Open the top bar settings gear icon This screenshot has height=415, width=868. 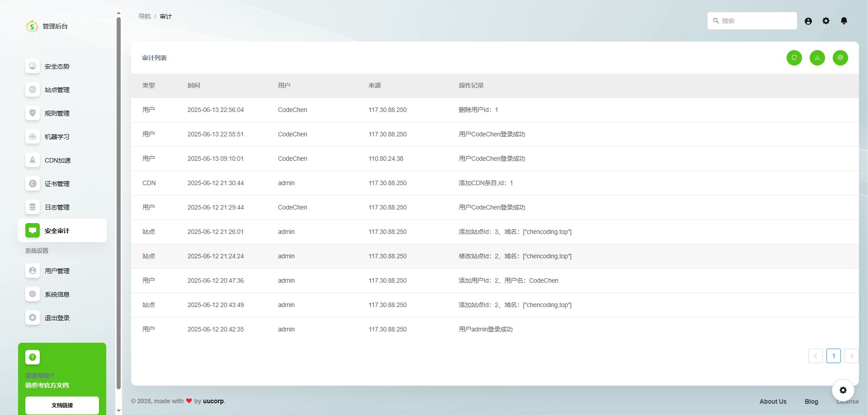click(826, 21)
